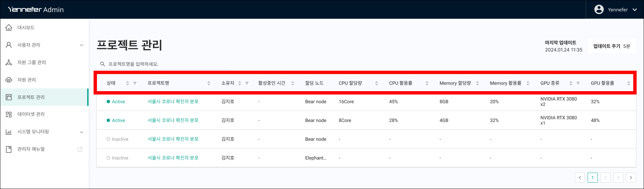Select 프로젝트 관리 menu item
This screenshot has width=644, height=189.
[x=31, y=97]
